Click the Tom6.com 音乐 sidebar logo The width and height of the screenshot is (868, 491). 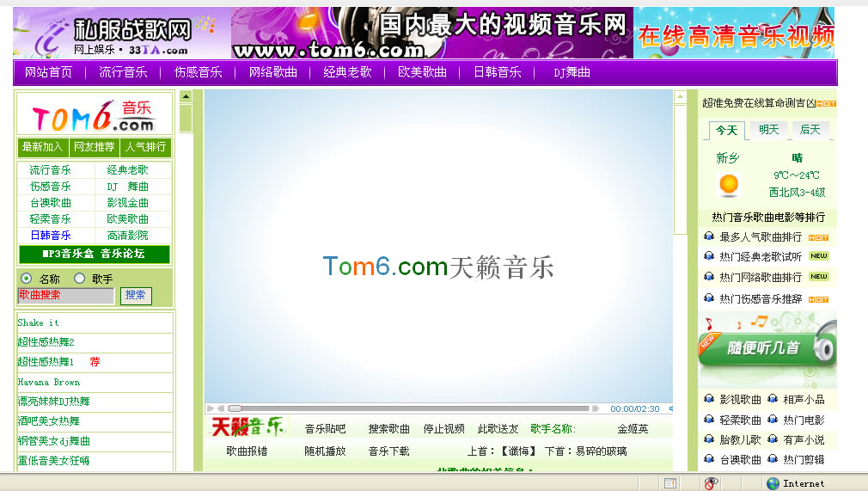click(95, 114)
